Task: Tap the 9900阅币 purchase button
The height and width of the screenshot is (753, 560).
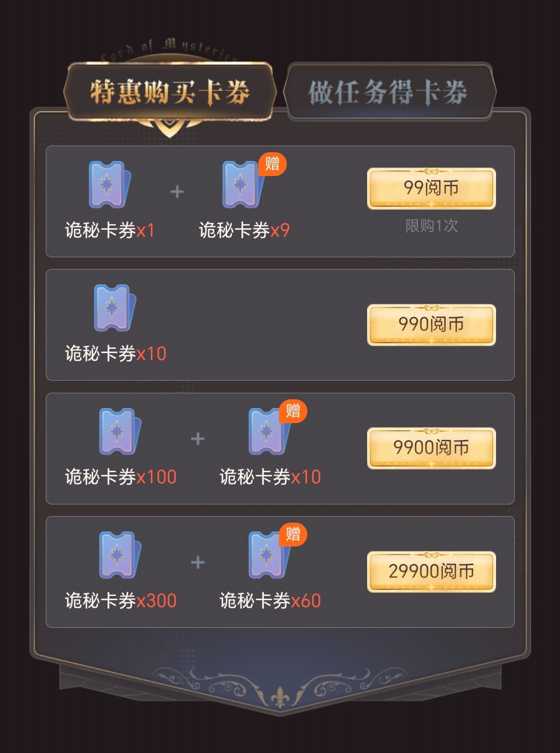Action: (431, 448)
